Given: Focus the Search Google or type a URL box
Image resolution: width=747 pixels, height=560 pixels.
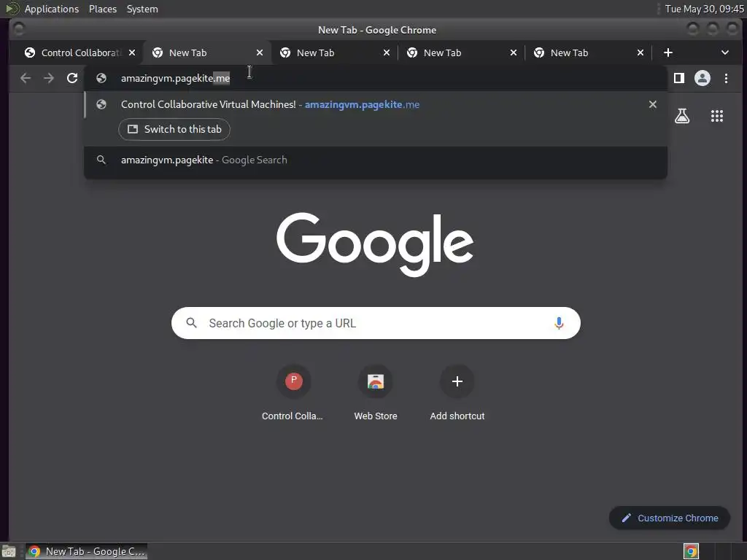Looking at the screenshot, I should coord(376,323).
